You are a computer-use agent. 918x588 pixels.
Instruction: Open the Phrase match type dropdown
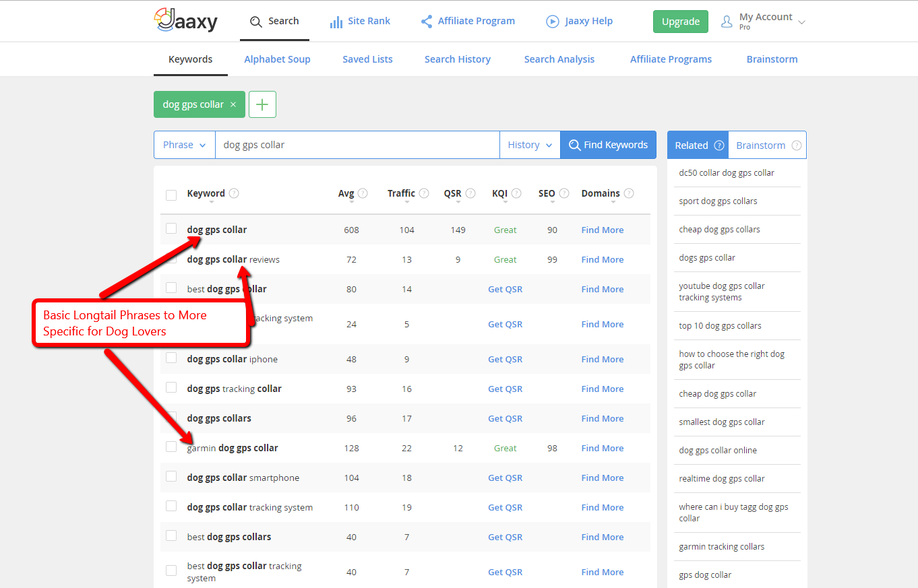[185, 145]
